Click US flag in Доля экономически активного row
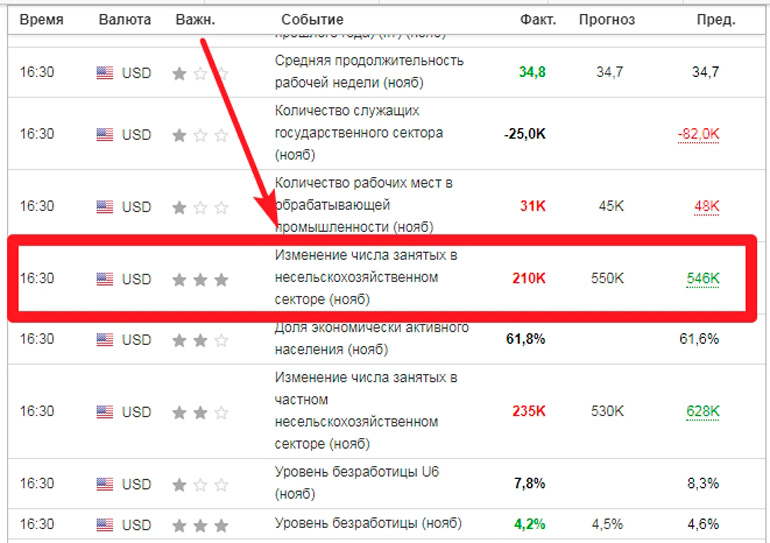Viewport: 770px width, 543px height. (x=105, y=340)
